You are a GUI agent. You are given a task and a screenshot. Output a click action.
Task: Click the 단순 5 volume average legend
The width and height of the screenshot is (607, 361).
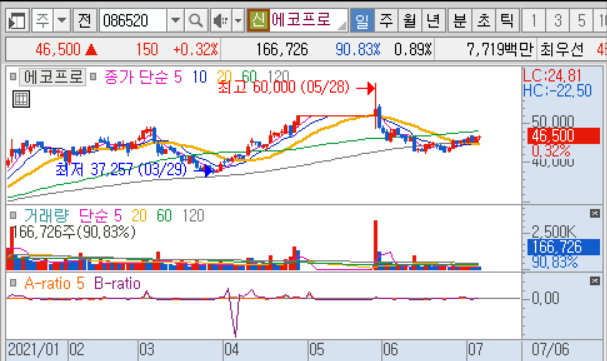[100, 216]
